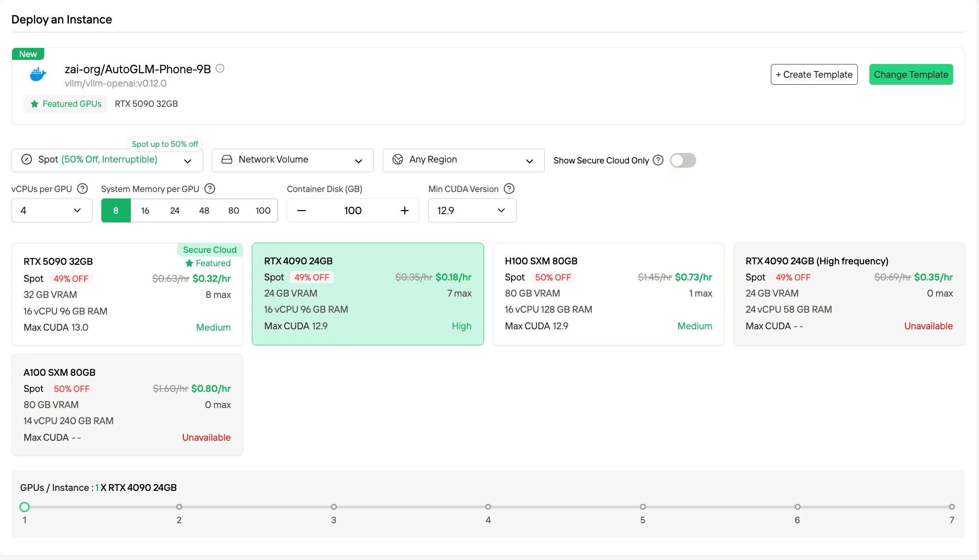The image size is (979, 560).
Task: Click the 49% OFF badge on RTX 5090
Action: point(71,279)
